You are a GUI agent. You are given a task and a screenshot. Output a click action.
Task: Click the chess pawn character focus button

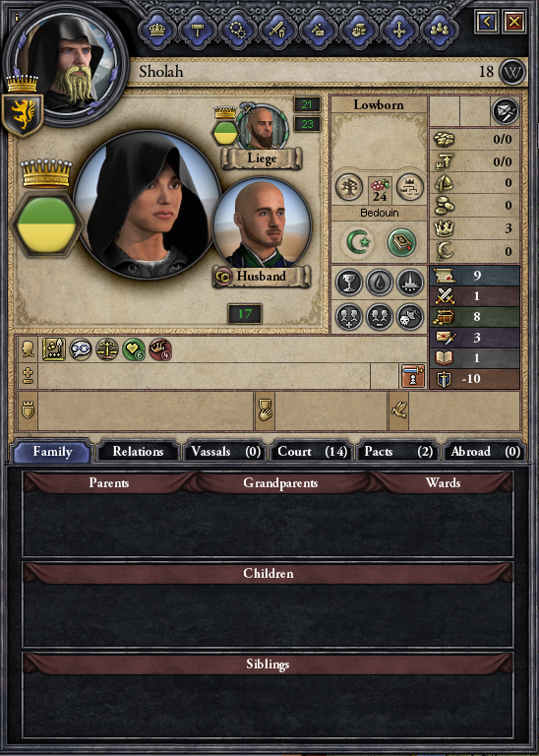coord(413,377)
